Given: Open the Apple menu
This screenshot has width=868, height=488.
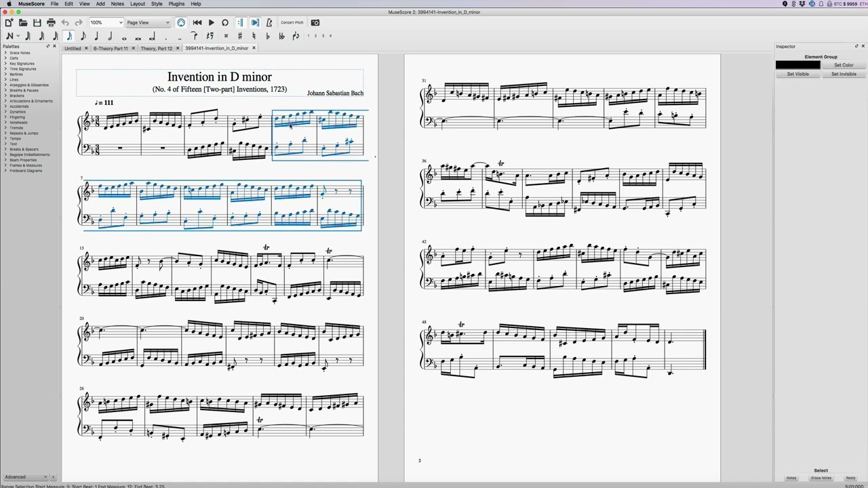Looking at the screenshot, I should tap(9, 4).
